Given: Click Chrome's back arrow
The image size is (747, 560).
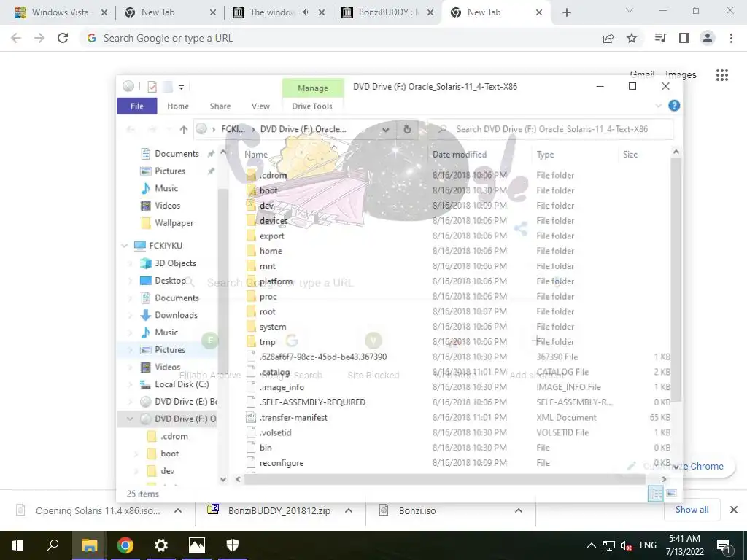Looking at the screenshot, I should pyautogui.click(x=16, y=38).
